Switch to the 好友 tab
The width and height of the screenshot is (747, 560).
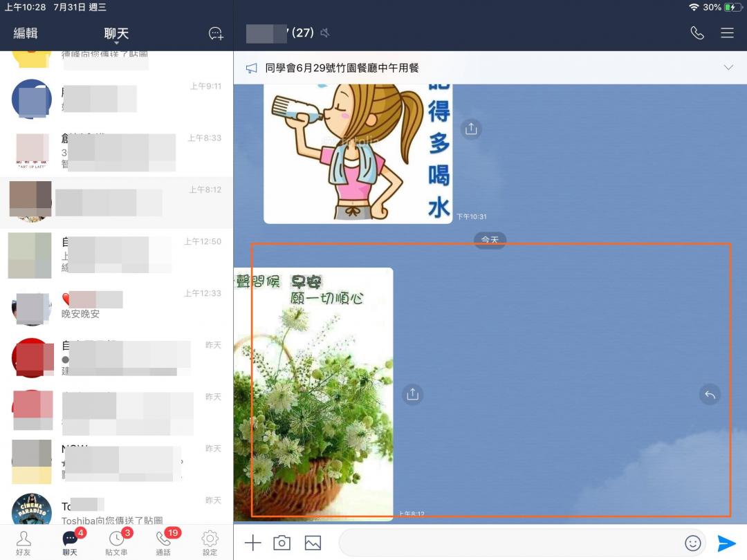24,543
